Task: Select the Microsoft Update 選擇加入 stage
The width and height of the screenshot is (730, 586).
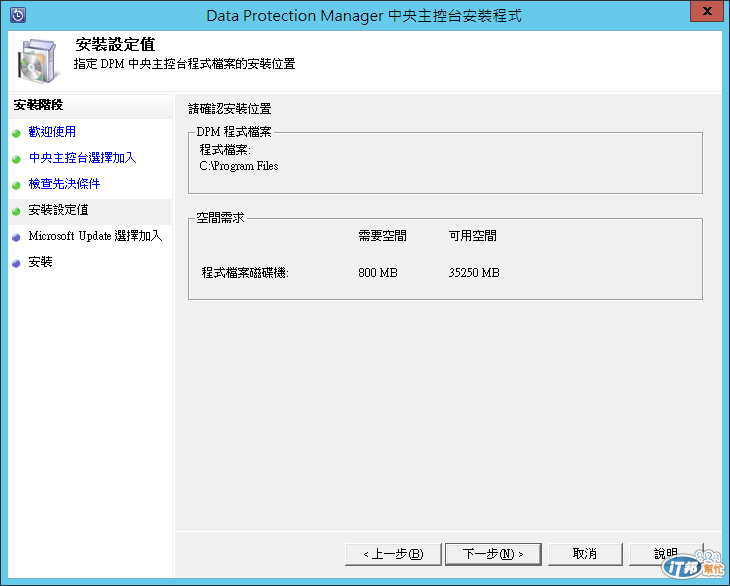Action: click(95, 236)
